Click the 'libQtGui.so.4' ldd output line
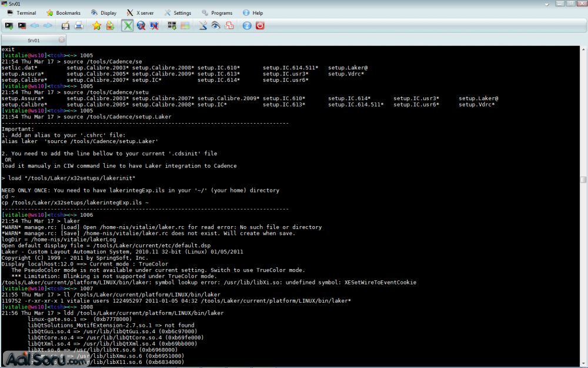This screenshot has height=368, width=588. pyautogui.click(x=112, y=331)
